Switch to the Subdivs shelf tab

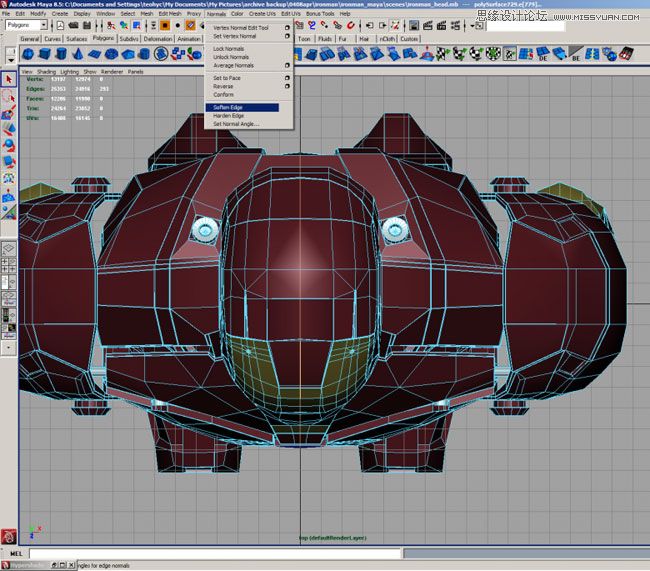click(x=129, y=38)
